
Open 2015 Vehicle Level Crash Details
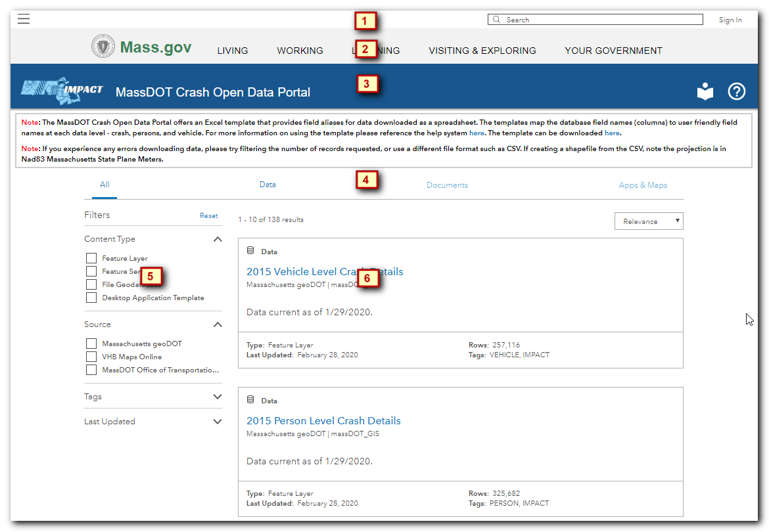(325, 272)
